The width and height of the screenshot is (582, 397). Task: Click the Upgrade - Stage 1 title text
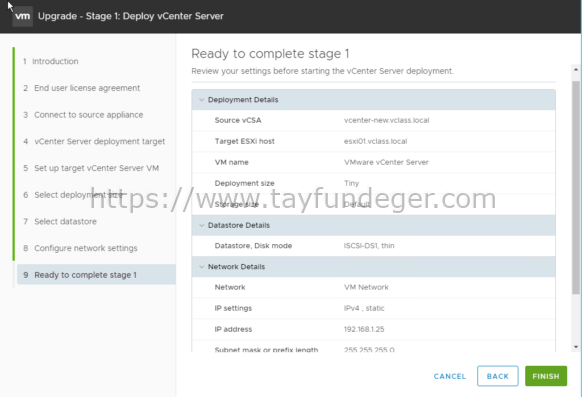[x=131, y=16]
